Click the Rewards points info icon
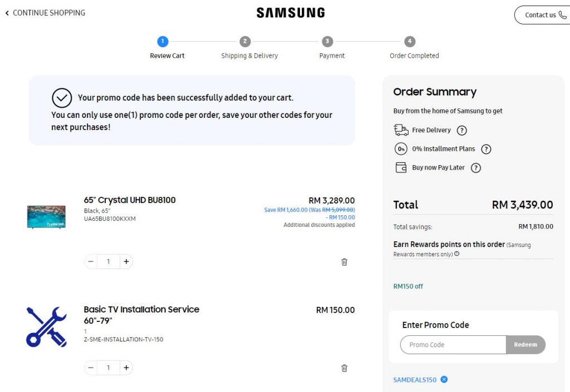The width and height of the screenshot is (570, 392). tap(457, 254)
